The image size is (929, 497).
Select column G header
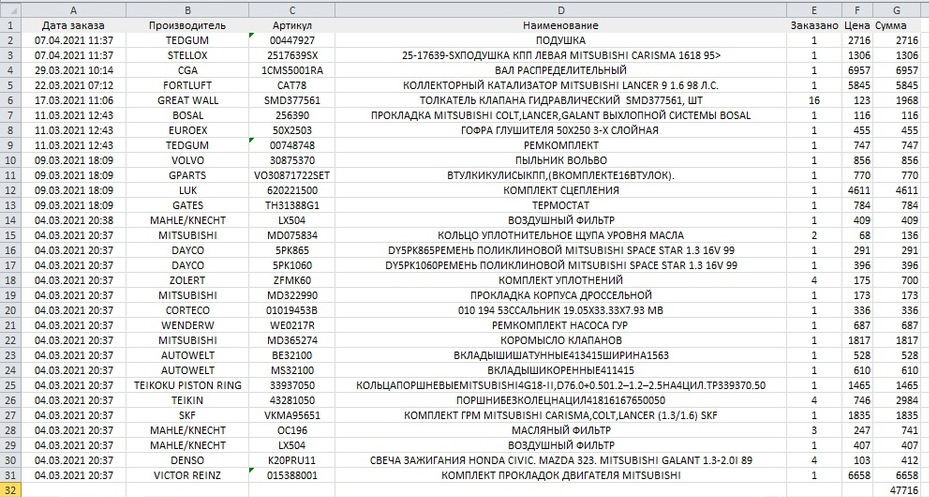[x=896, y=10]
